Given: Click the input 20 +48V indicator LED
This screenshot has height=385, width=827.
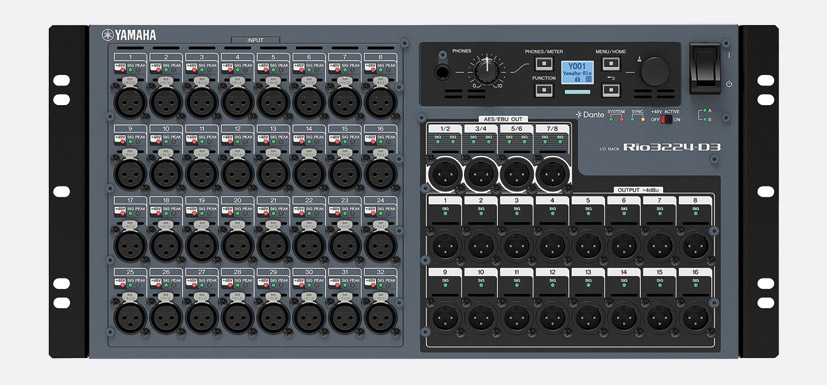Looking at the screenshot, I should tap(230, 213).
